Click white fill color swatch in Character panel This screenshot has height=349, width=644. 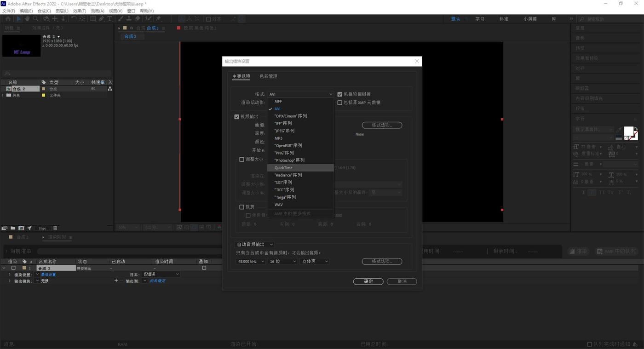click(628, 132)
